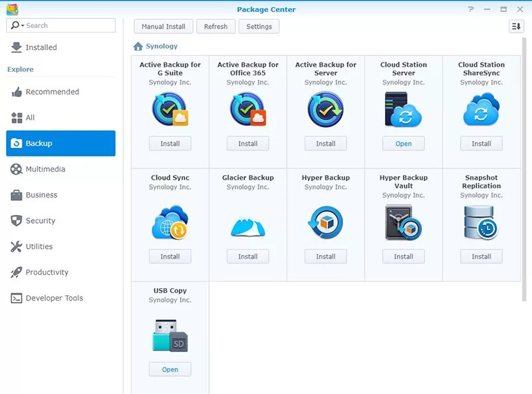Open the Installed packages section

61,47
